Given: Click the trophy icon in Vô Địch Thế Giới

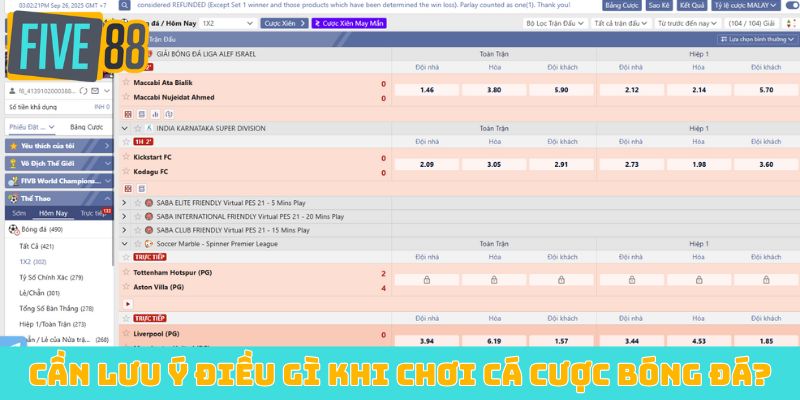Looking at the screenshot, I should tap(14, 163).
